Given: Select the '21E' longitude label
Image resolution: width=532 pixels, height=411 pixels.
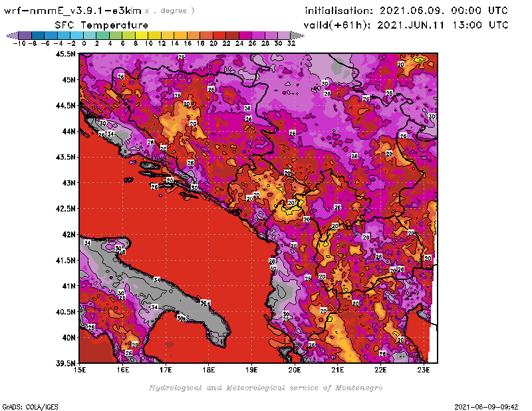Looking at the screenshot, I should [338, 370].
